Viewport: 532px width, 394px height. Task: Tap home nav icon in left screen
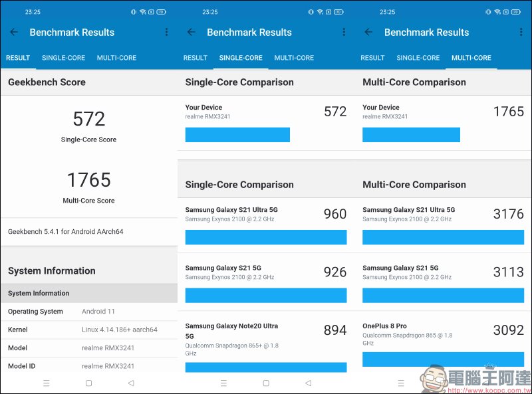coord(89,383)
